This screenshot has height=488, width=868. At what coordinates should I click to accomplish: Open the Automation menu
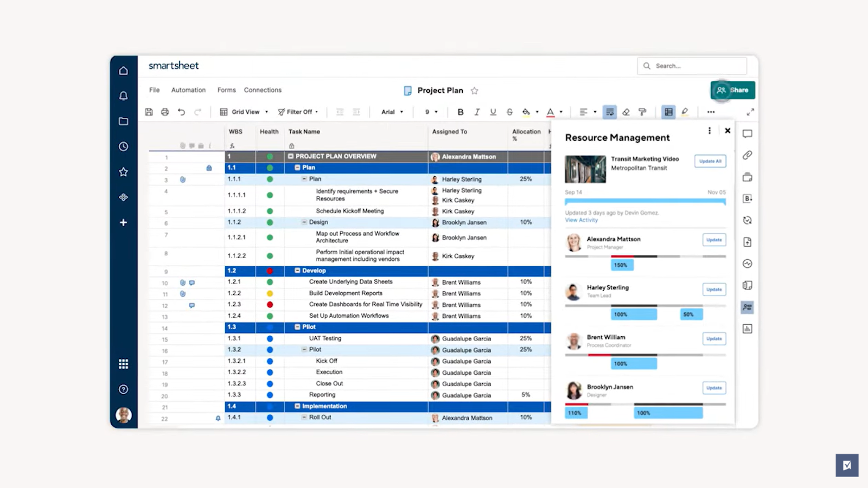[188, 90]
